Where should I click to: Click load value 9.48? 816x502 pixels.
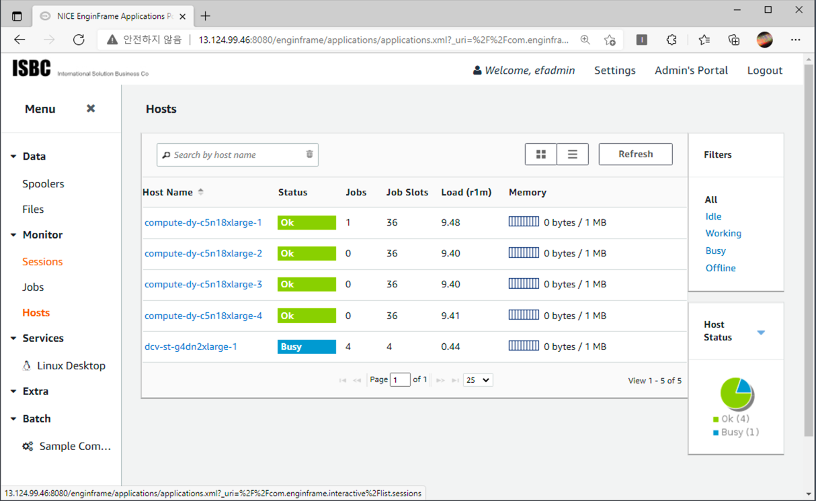click(x=450, y=222)
